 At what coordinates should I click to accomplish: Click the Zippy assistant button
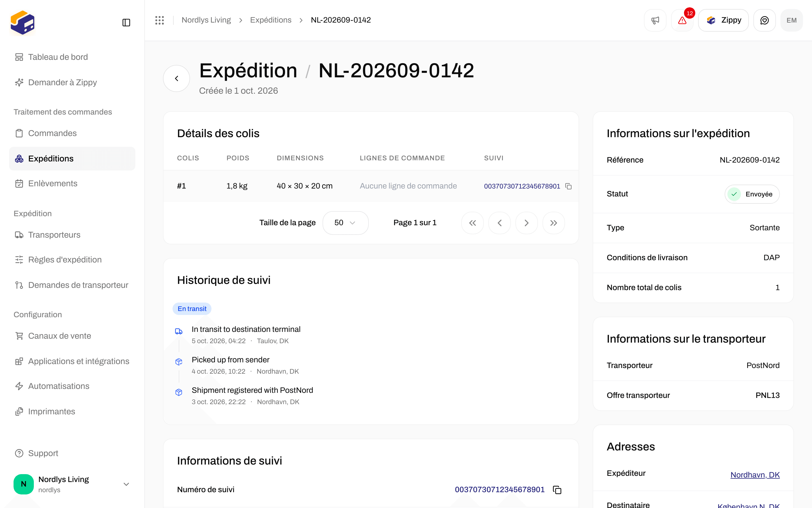[723, 20]
